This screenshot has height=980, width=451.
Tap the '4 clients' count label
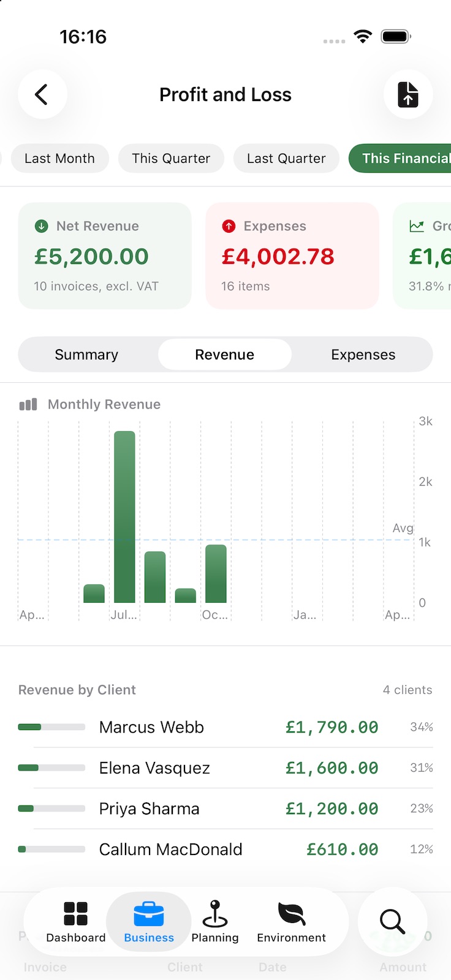tap(407, 690)
